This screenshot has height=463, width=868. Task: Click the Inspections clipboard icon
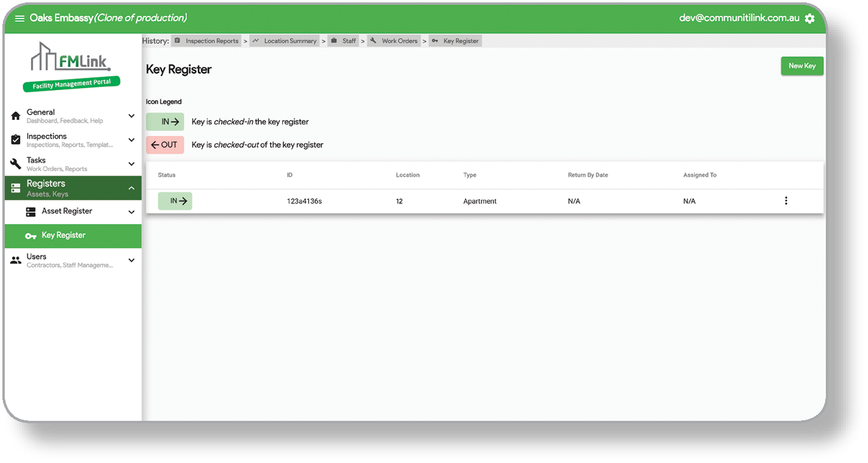point(16,140)
